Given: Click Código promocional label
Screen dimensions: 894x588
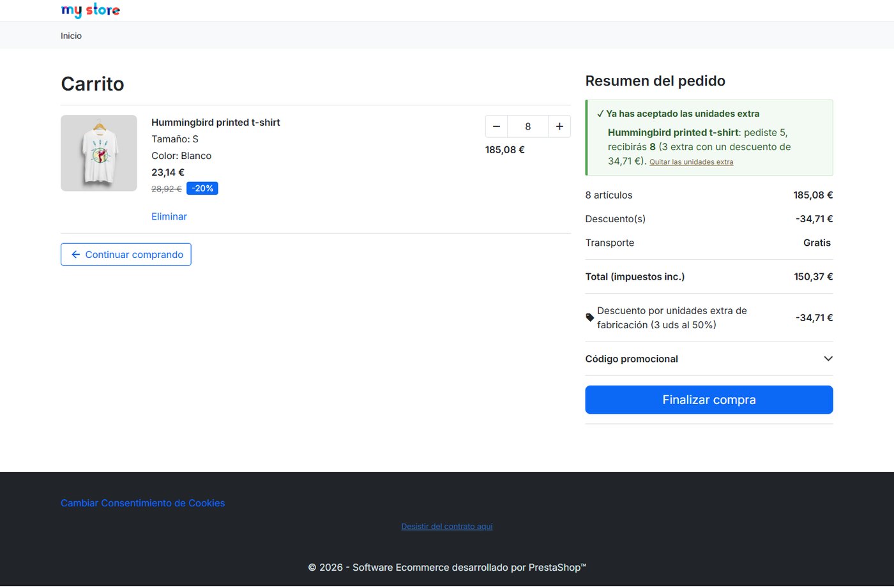Looking at the screenshot, I should (632, 359).
